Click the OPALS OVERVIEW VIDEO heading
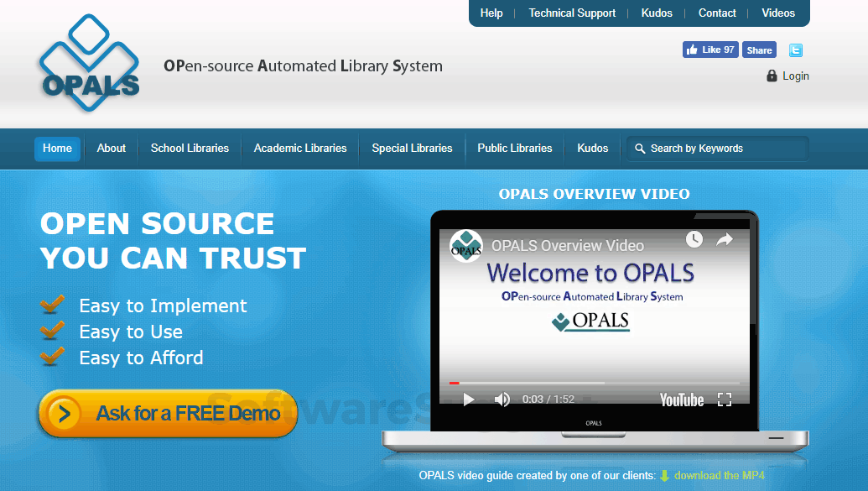This screenshot has width=868, height=491. click(594, 194)
